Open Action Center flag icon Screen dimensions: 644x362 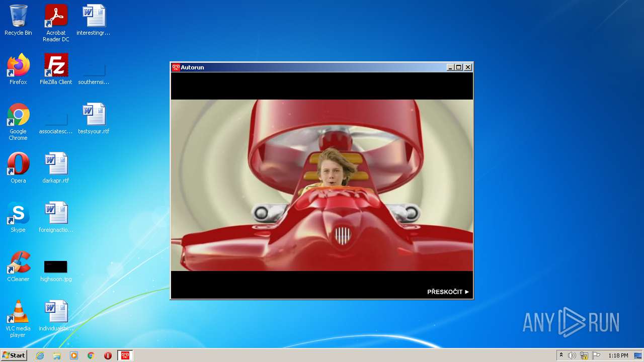coord(596,355)
